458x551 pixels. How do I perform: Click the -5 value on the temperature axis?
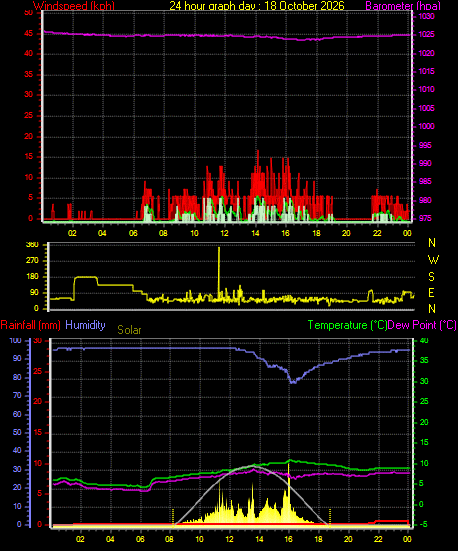424,524
